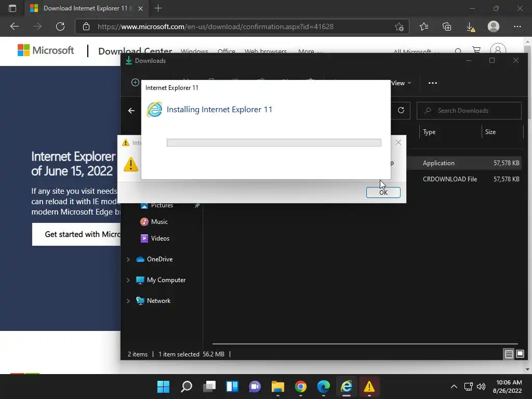Image resolution: width=532 pixels, height=399 pixels.
Task: Open Edge downloads with warning icon
Action: pyautogui.click(x=471, y=26)
